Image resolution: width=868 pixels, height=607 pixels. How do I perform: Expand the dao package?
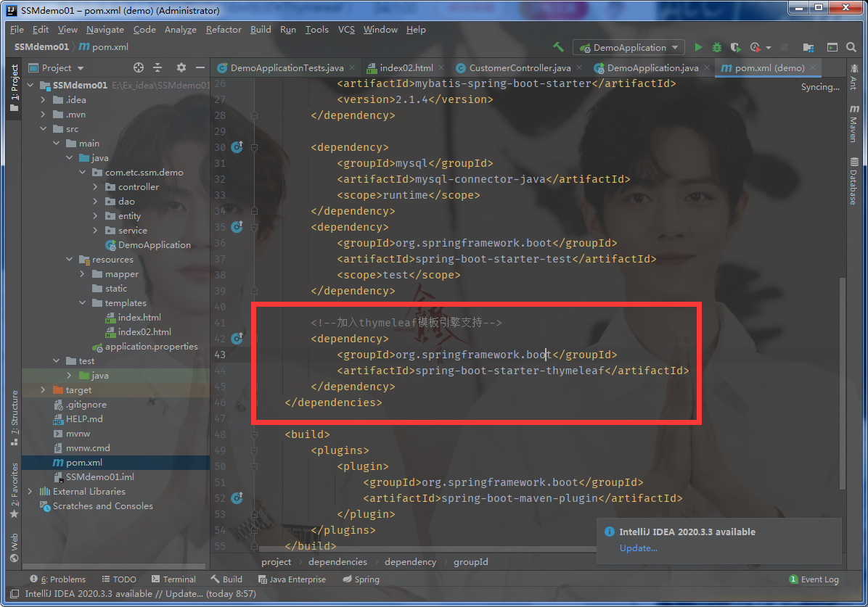coord(95,202)
